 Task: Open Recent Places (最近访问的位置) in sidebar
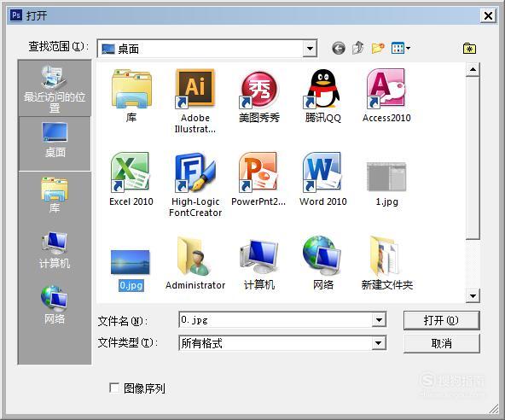[55, 88]
